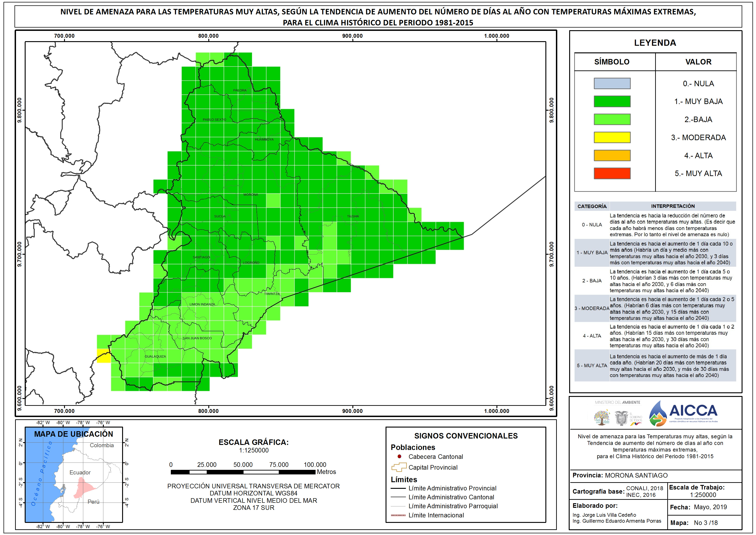
Task: Click the MUY ALTA red legend swatch
Action: [x=612, y=173]
